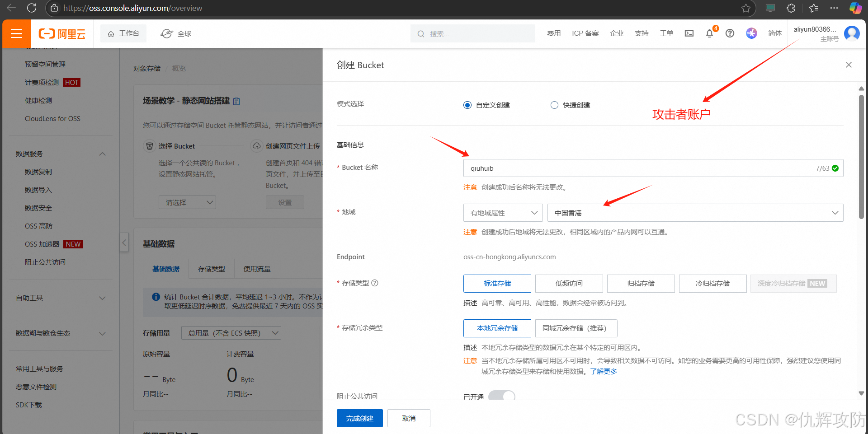The width and height of the screenshot is (868, 434).
Task: Open the select Bucket dropdown
Action: [187, 202]
